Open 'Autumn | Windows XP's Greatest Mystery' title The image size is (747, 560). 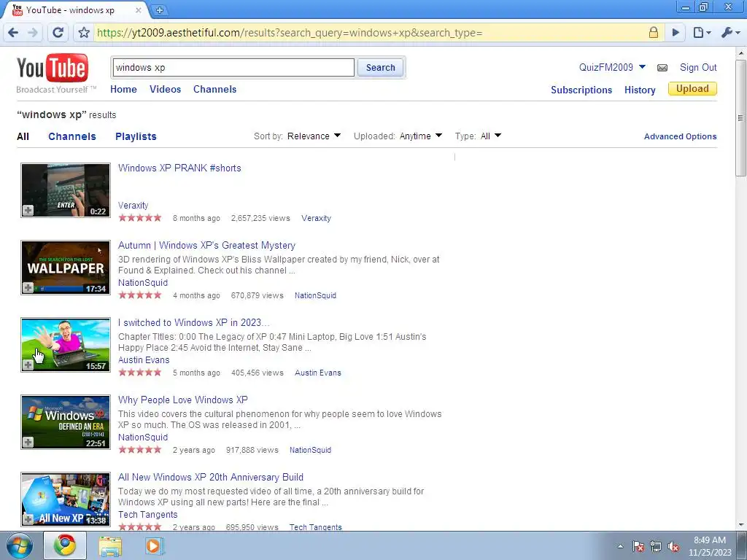(206, 245)
